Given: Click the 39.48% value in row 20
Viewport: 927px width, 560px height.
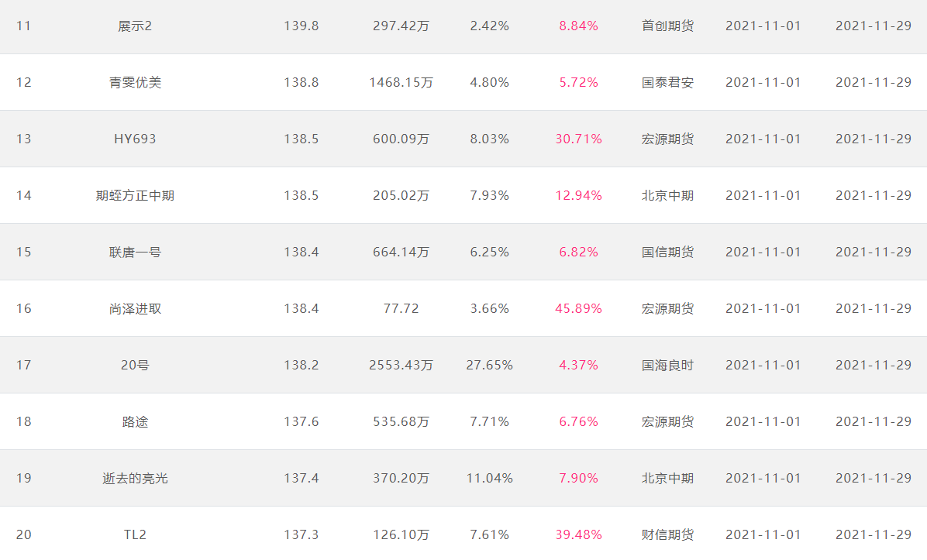Looking at the screenshot, I should [x=578, y=534].
